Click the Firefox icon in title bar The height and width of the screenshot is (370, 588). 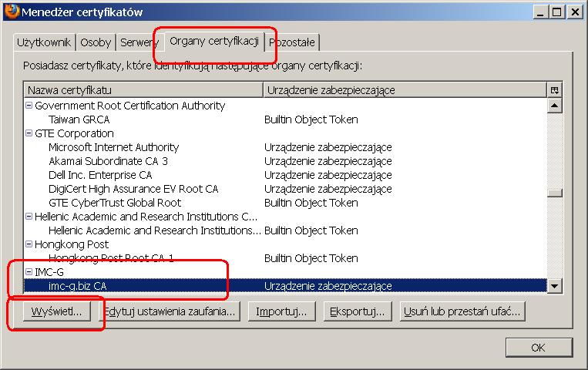click(9, 11)
